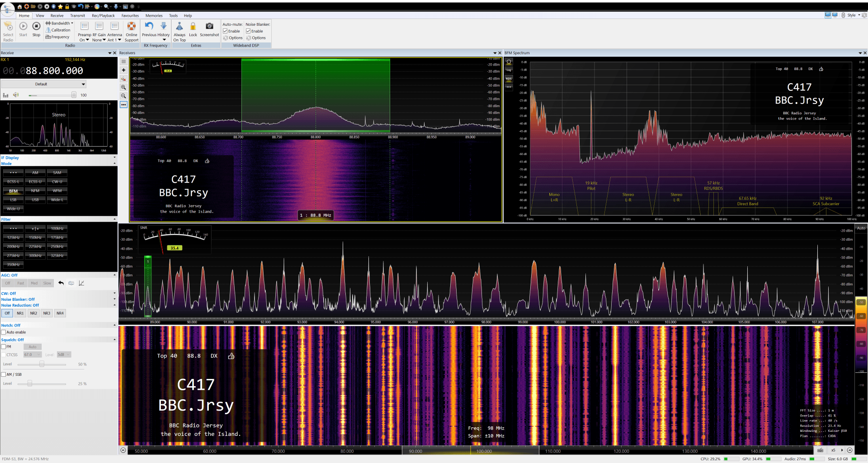Viewport: 868px width, 463px height.
Task: Enable NR2 noise reduction
Action: (x=33, y=313)
